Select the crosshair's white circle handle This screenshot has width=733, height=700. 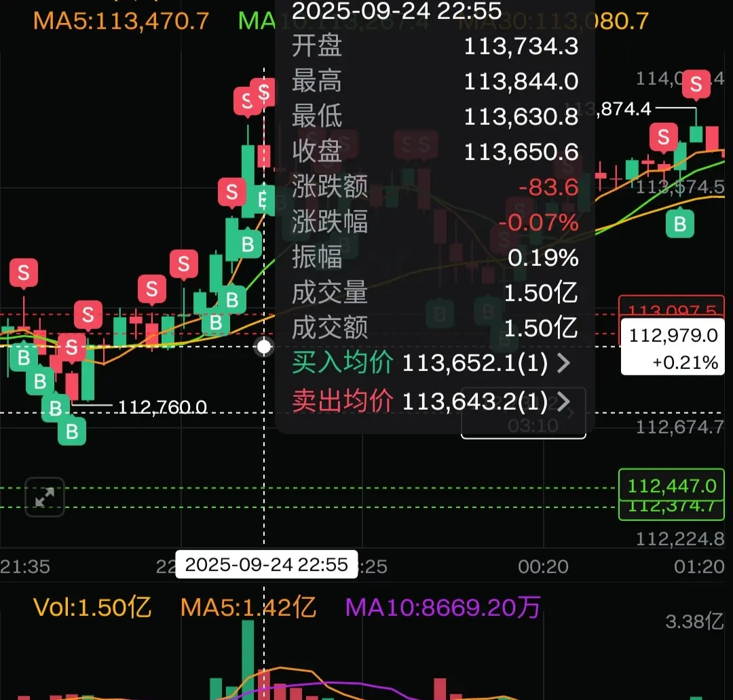(x=264, y=347)
